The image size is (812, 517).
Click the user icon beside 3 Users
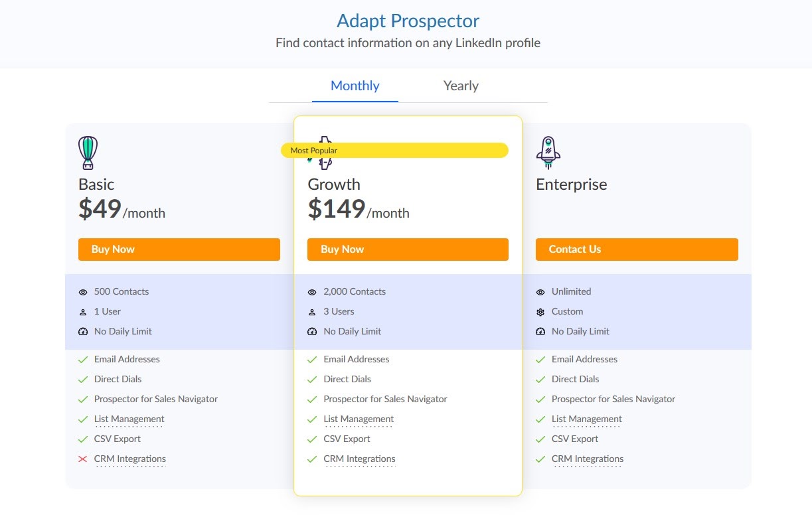[x=312, y=312]
